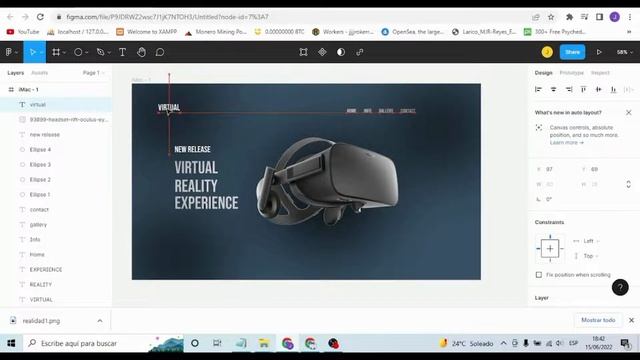The height and width of the screenshot is (360, 640).
Task: Open the YouTube bookmark
Action: click(x=23, y=31)
